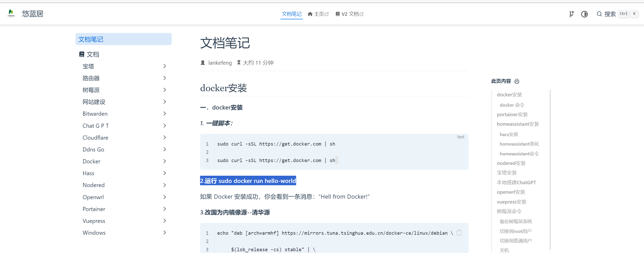This screenshot has width=644, height=253.
Task: Jump to vuepress安装 in contents
Action: (x=512, y=202)
